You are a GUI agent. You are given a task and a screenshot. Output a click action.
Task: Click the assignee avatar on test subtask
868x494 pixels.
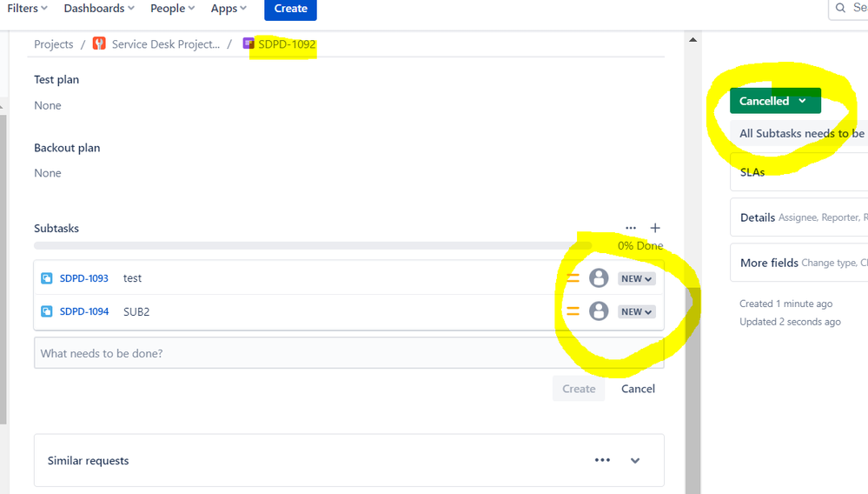[599, 278]
